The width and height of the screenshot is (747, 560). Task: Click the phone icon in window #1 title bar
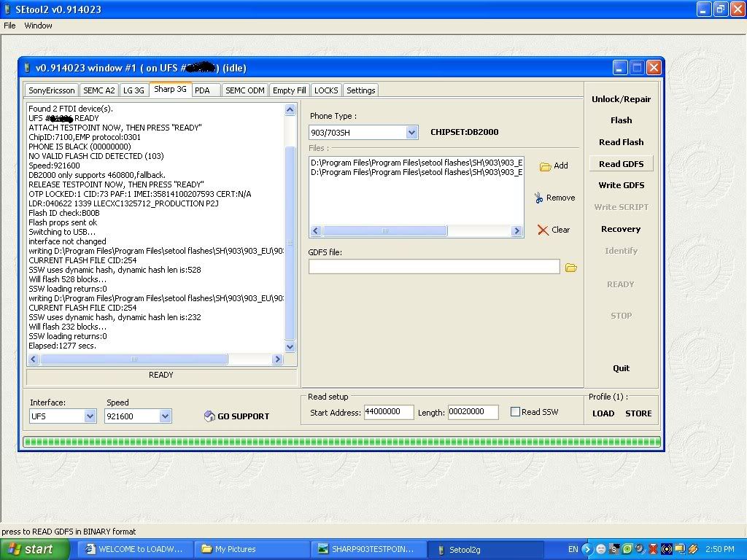pos(27,68)
